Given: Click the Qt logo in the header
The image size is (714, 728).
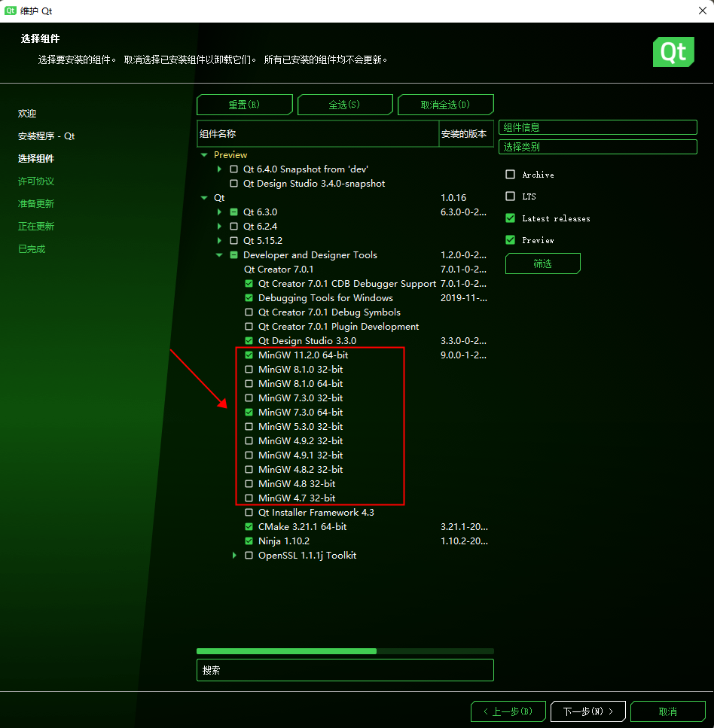Looking at the screenshot, I should 673,52.
